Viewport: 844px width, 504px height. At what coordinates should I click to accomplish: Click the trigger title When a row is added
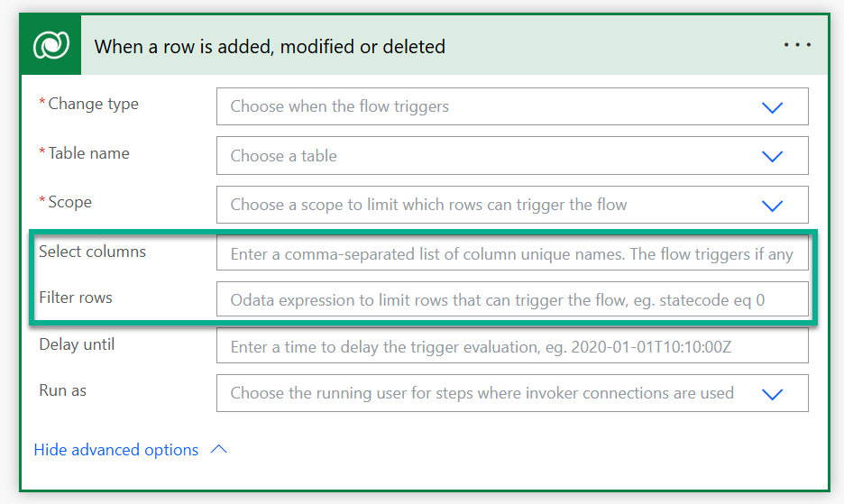click(270, 47)
